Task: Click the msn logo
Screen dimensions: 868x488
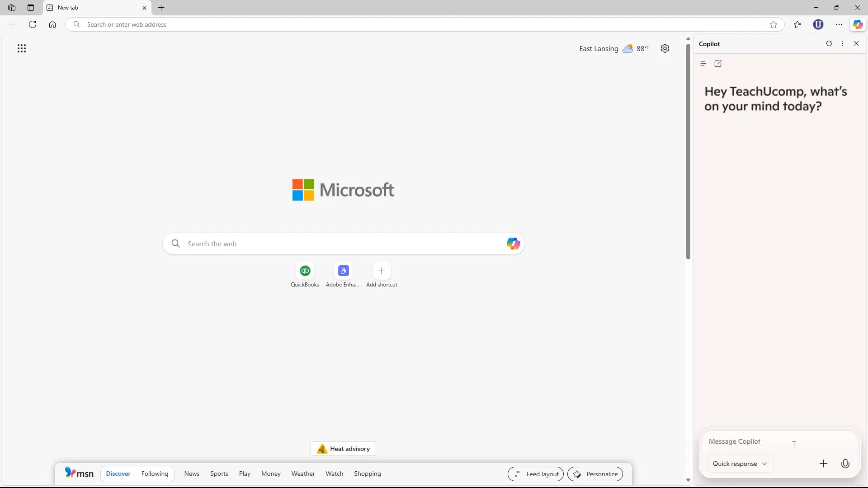Action: 79,473
